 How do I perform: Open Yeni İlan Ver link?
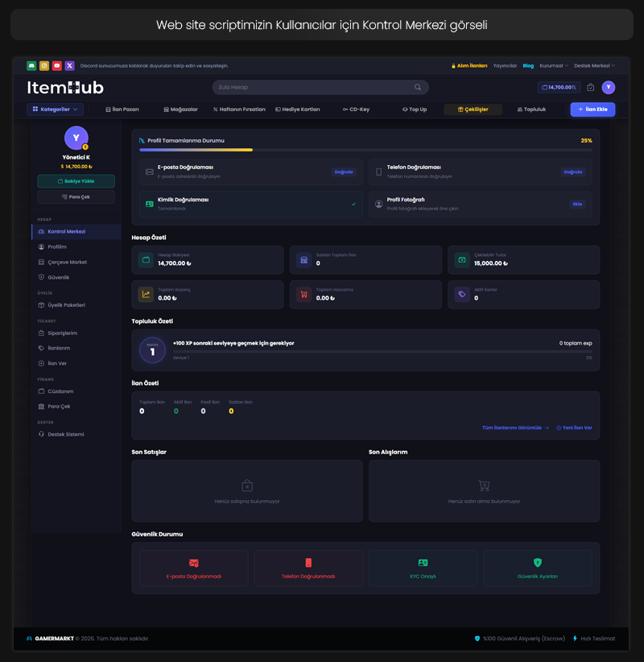574,428
